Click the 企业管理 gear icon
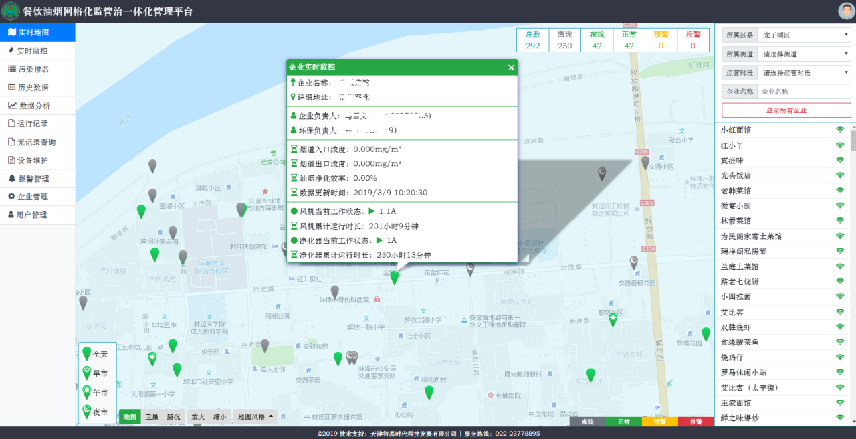The image size is (856, 439). click(x=11, y=197)
